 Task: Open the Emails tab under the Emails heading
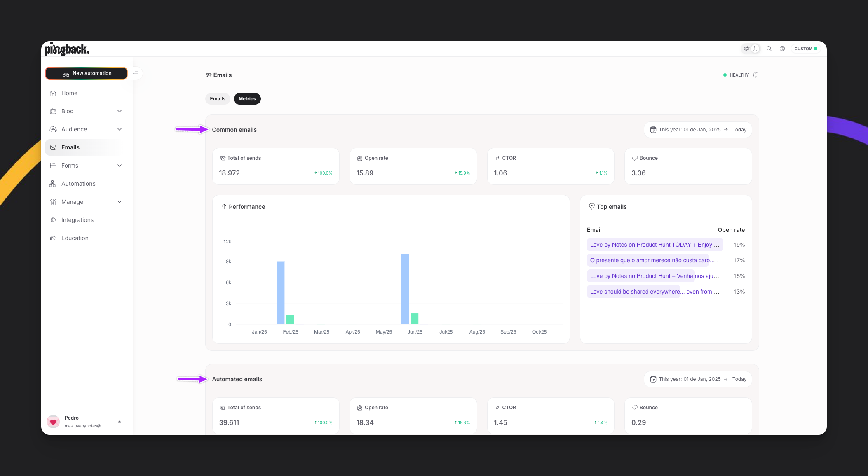218,99
